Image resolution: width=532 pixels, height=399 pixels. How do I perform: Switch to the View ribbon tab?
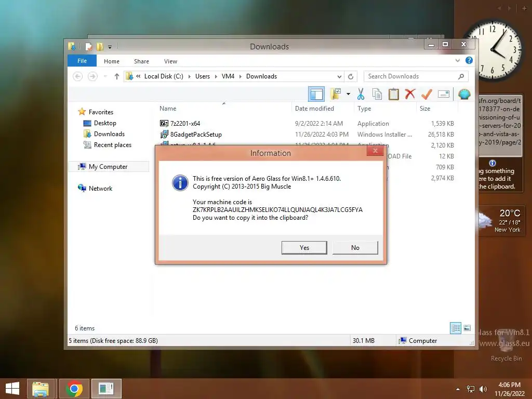coord(170,61)
